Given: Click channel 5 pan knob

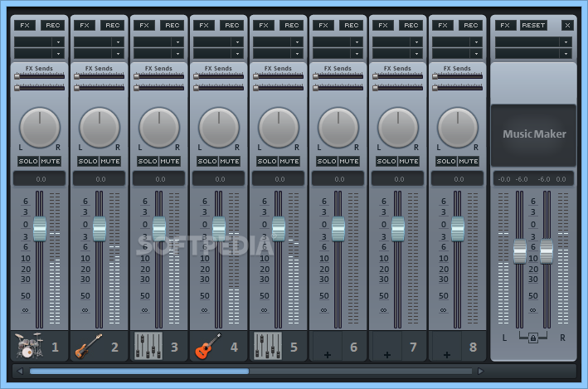Looking at the screenshot, I should (279, 128).
